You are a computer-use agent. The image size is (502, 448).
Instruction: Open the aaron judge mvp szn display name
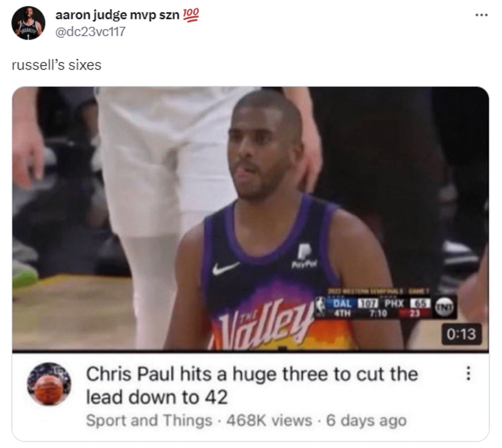click(x=117, y=15)
